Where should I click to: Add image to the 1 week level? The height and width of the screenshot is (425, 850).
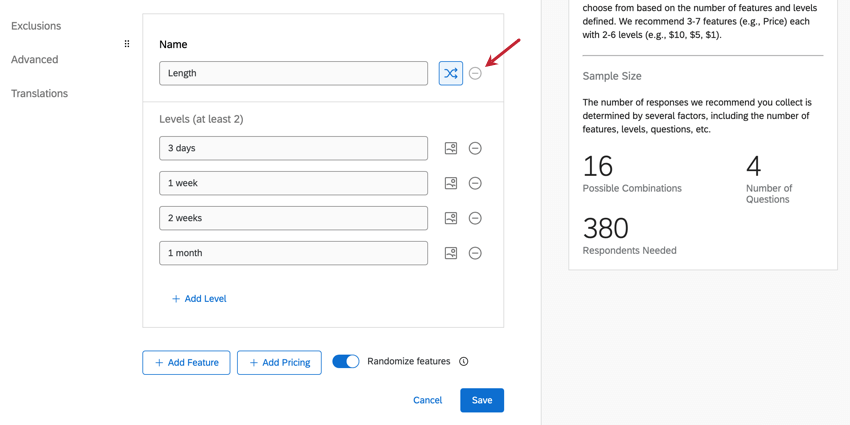(x=451, y=183)
